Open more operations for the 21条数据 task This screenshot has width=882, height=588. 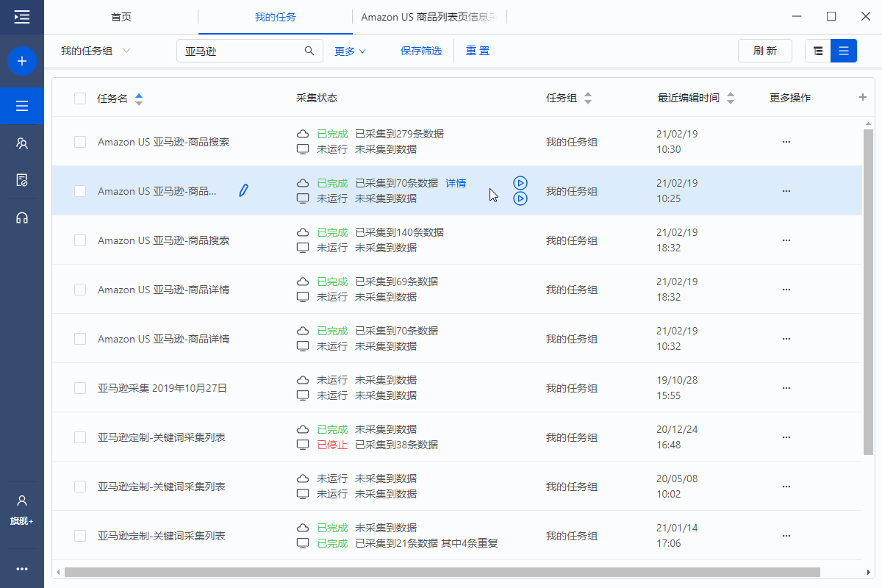pos(786,536)
